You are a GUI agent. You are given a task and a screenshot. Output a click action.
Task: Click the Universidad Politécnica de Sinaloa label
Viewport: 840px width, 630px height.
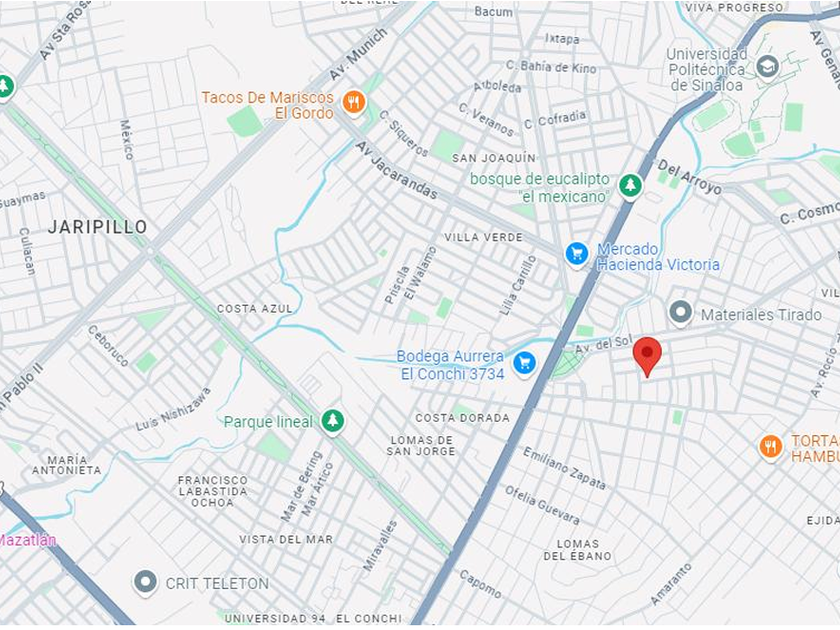tap(707, 70)
